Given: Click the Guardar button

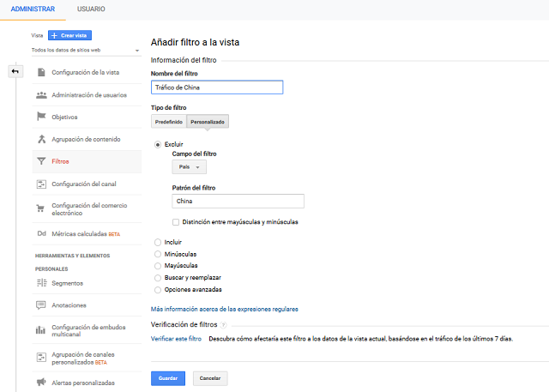Looking at the screenshot, I should click(x=168, y=378).
